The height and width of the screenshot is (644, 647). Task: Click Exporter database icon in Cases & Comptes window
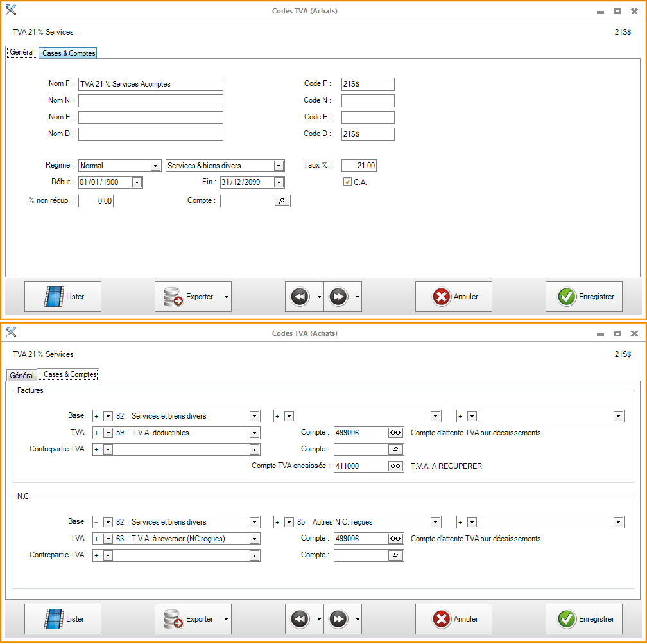click(x=173, y=619)
